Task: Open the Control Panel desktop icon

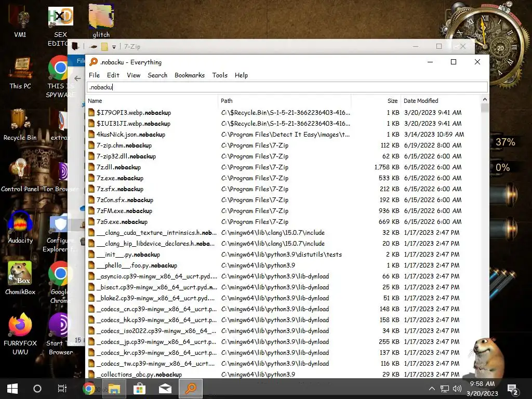Action: click(20, 176)
